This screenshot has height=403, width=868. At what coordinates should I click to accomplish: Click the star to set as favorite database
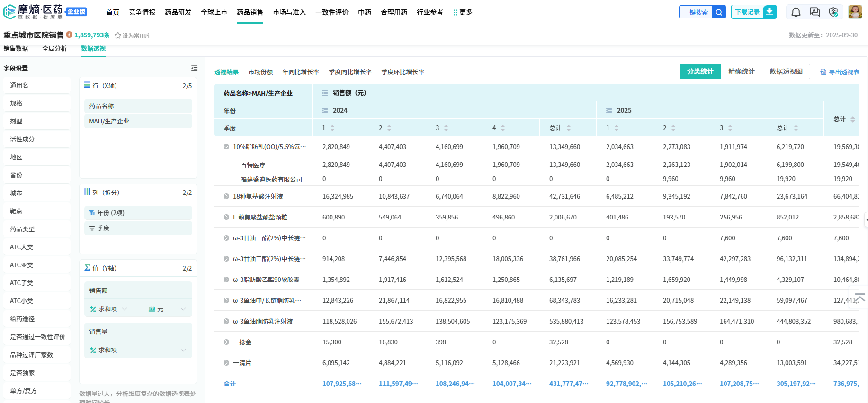[118, 35]
